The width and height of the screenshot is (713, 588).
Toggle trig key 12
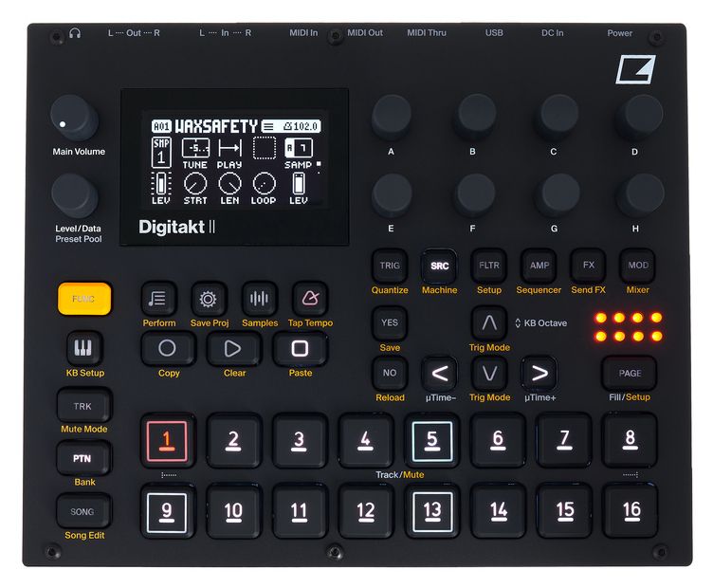click(x=365, y=511)
